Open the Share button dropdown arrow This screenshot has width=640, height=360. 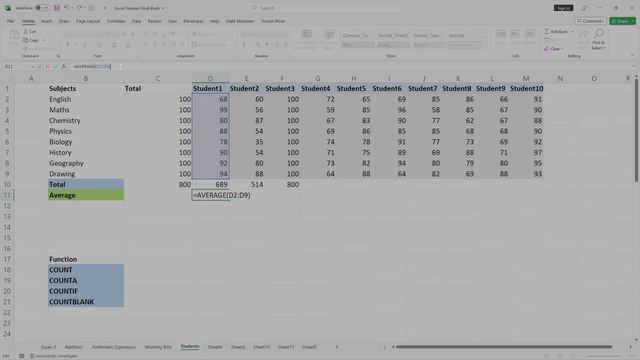633,21
